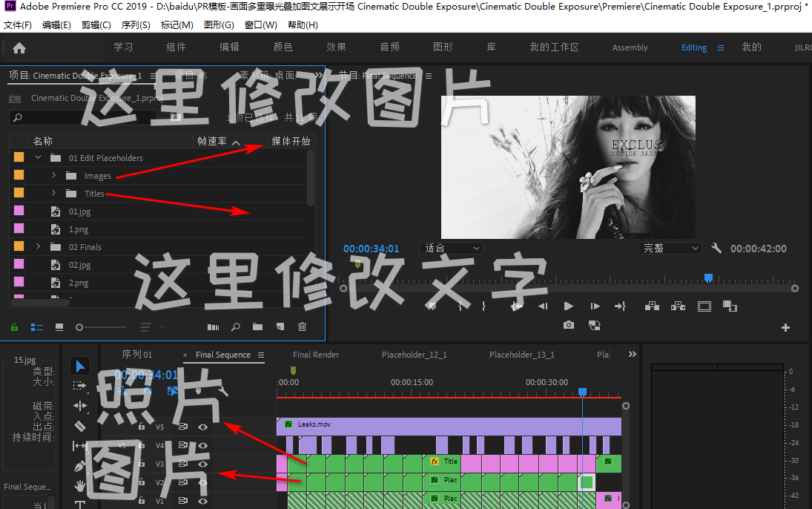Toggle Safe Margins in Program Monitor
Screen dimensions: 812x509
tap(704, 306)
